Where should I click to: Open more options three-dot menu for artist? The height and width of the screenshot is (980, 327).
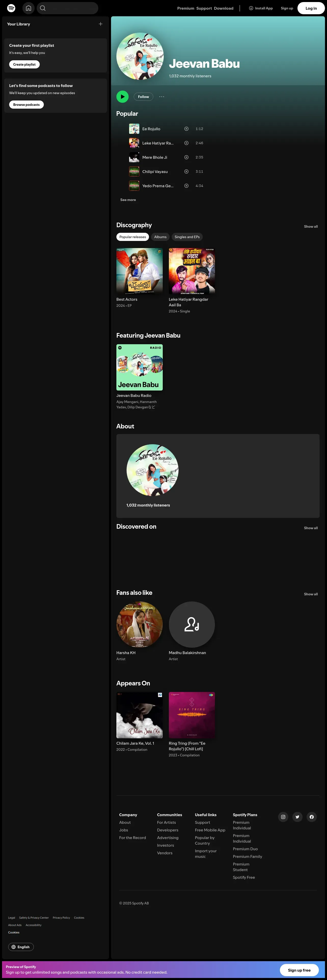[x=162, y=97]
